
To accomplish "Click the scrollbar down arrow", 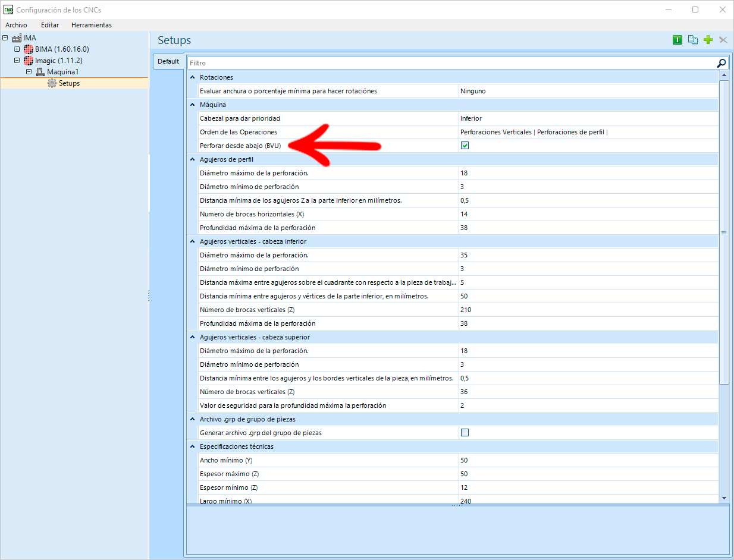I will click(724, 498).
